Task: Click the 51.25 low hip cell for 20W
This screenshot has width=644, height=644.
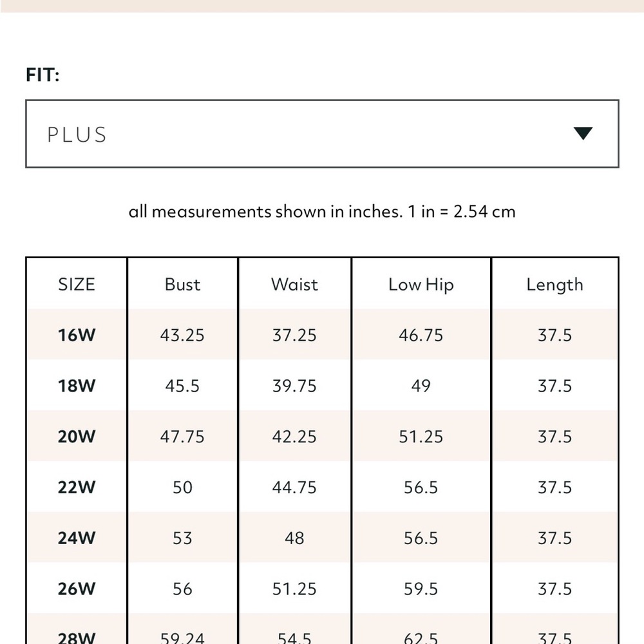Action: pyautogui.click(x=421, y=436)
